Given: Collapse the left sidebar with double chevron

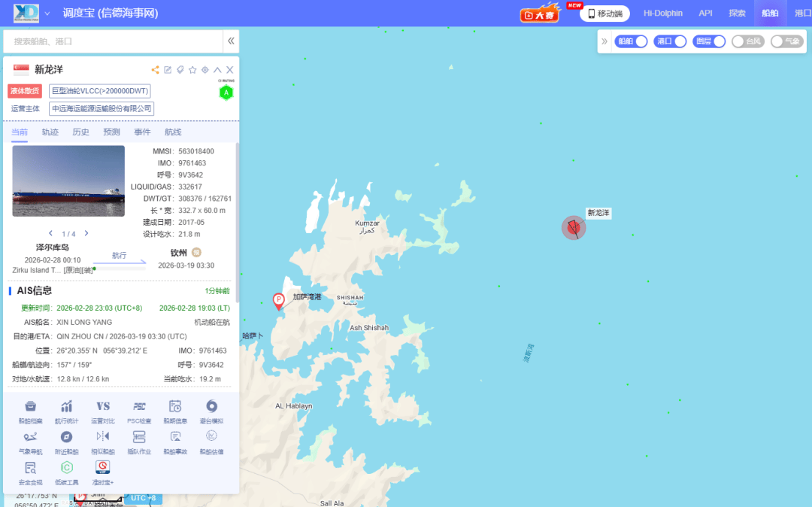Looking at the screenshot, I should (x=232, y=41).
